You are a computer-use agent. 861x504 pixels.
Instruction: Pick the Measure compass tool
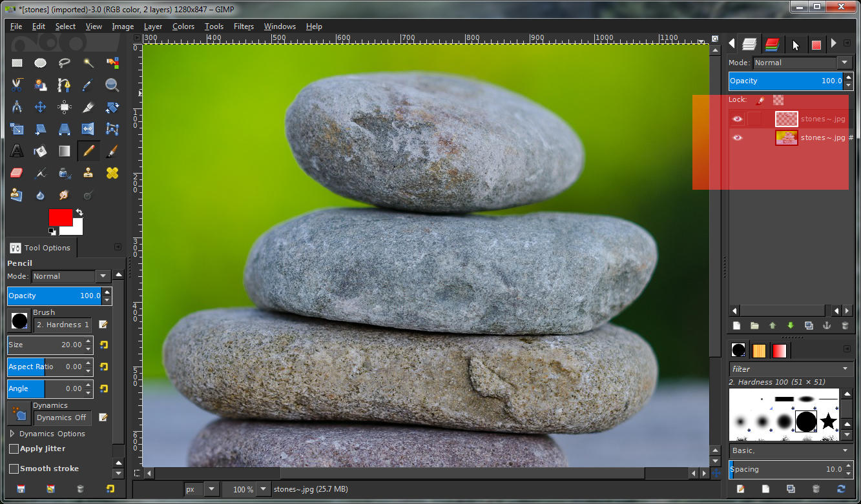pos(17,107)
